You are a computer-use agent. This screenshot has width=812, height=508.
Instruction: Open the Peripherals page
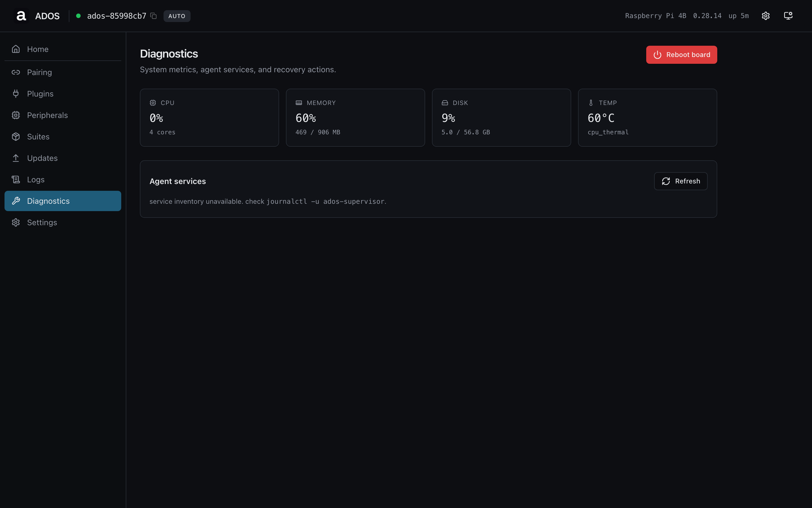[x=63, y=115]
